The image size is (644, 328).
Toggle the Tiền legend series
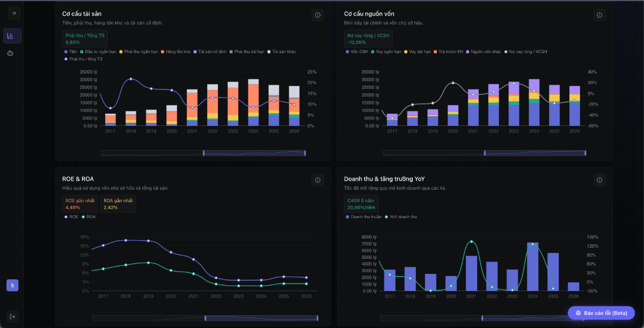point(71,51)
